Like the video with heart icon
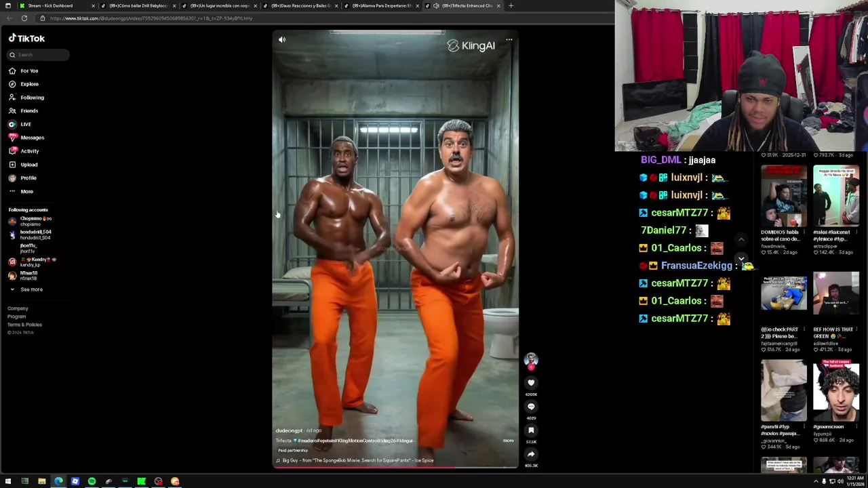 tap(531, 383)
